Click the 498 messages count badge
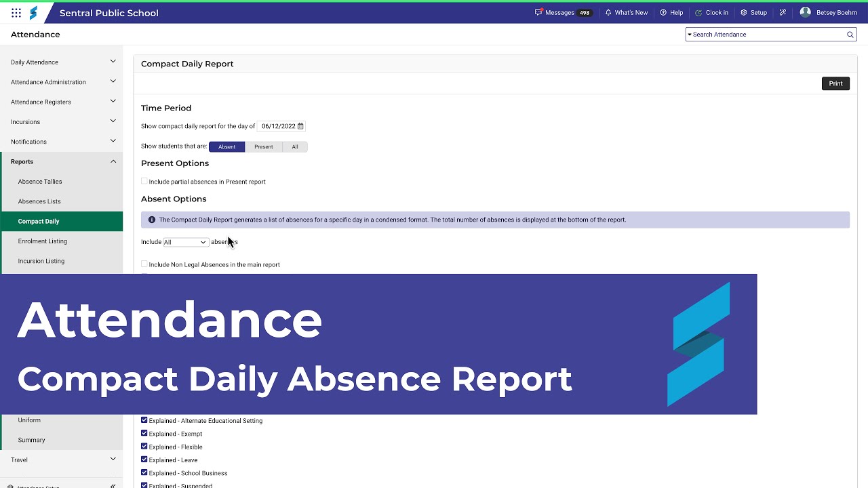 (584, 13)
